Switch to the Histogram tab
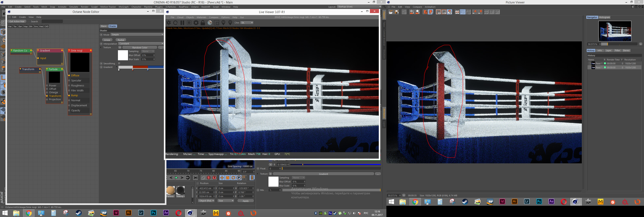The width and height of the screenshot is (644, 217). (x=604, y=17)
